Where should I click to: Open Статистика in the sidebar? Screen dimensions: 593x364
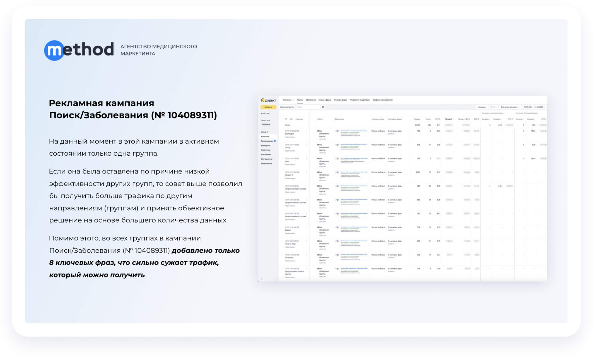pos(266,150)
